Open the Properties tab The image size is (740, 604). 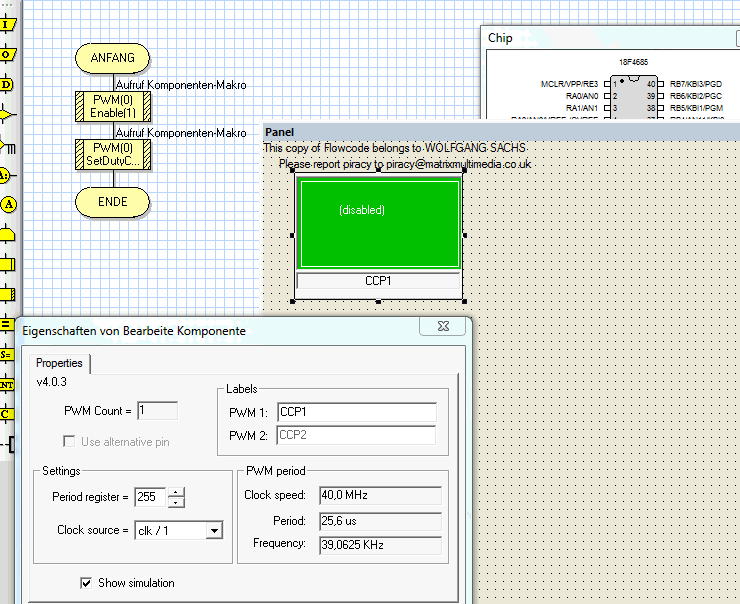(59, 363)
